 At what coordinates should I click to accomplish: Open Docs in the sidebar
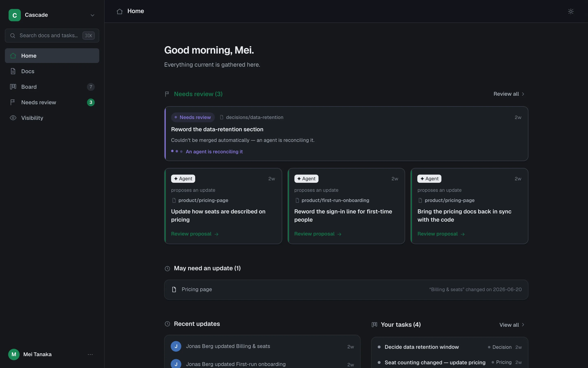pos(52,71)
